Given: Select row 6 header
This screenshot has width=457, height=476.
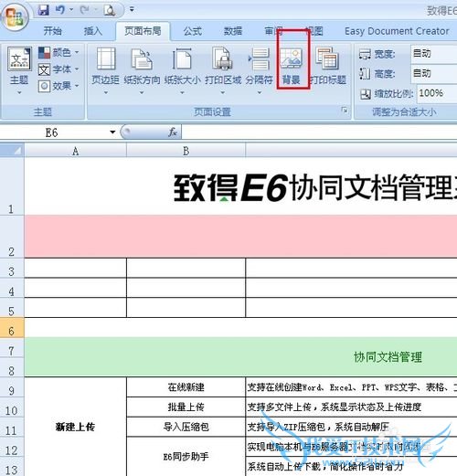Looking at the screenshot, I should tap(12, 328).
